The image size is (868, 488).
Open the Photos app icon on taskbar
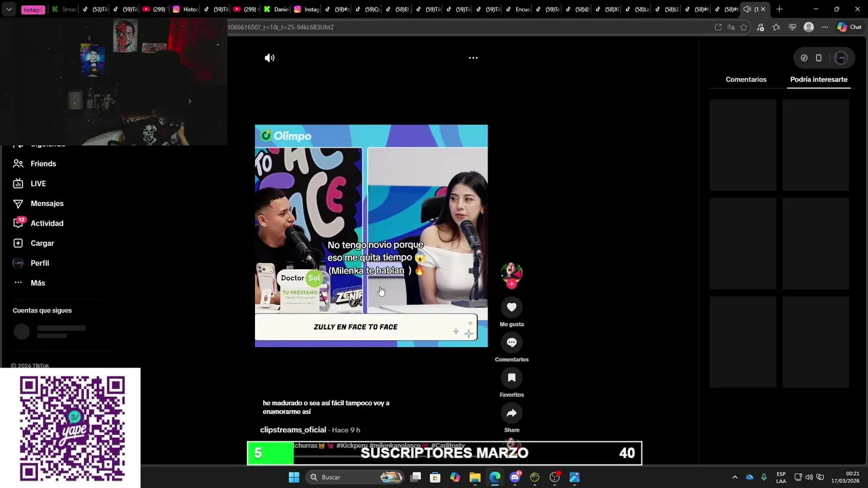tap(574, 477)
